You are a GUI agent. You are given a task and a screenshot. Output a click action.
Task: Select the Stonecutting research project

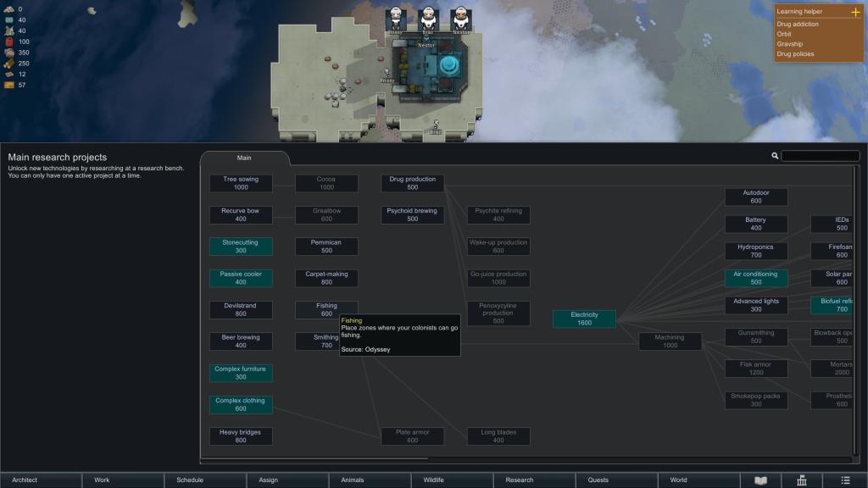tap(241, 247)
